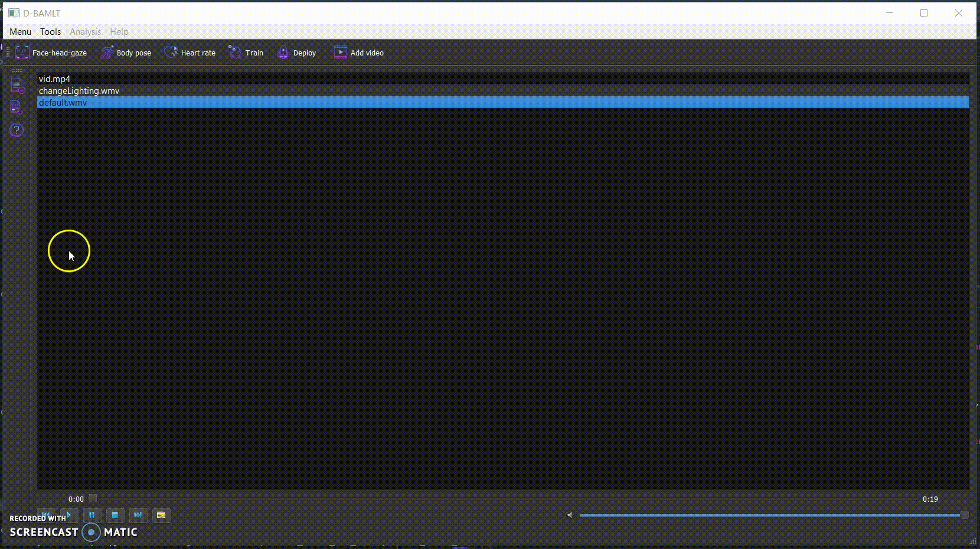
Task: Maximize the D-BAMLT window
Action: 924,13
